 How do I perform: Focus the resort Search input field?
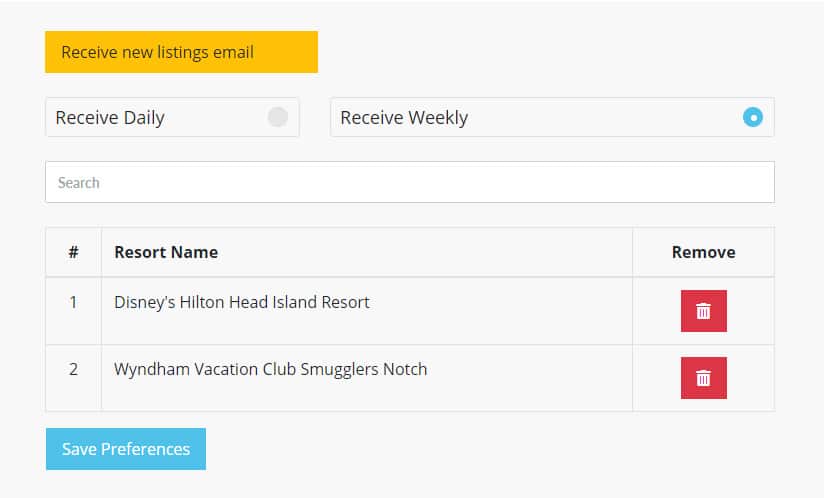pos(410,182)
